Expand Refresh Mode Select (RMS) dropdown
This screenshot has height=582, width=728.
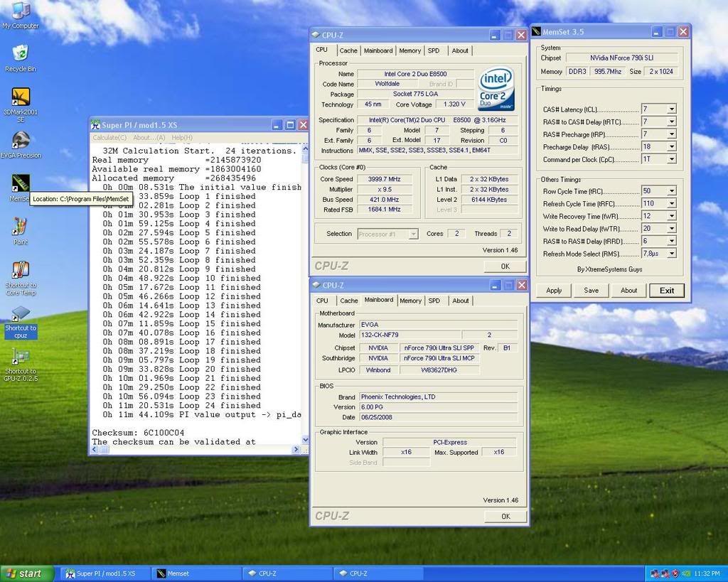tap(671, 254)
